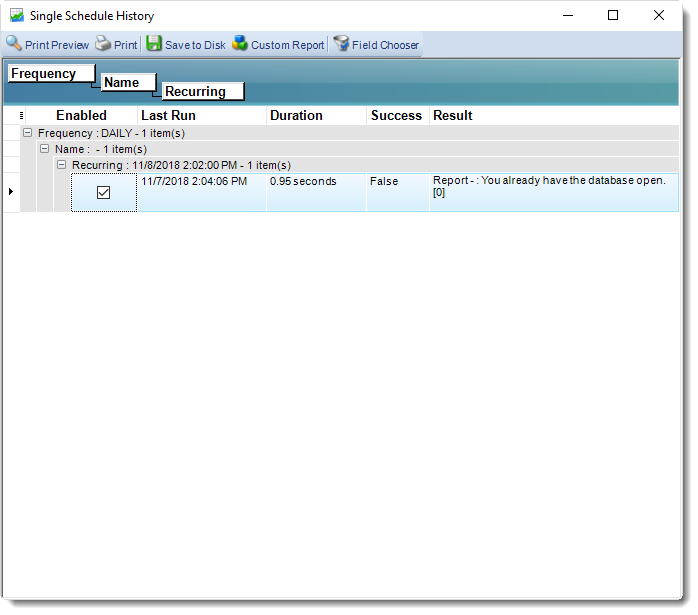The image size is (698, 615).
Task: Toggle the Enabled checkbox in history row
Action: point(103,192)
